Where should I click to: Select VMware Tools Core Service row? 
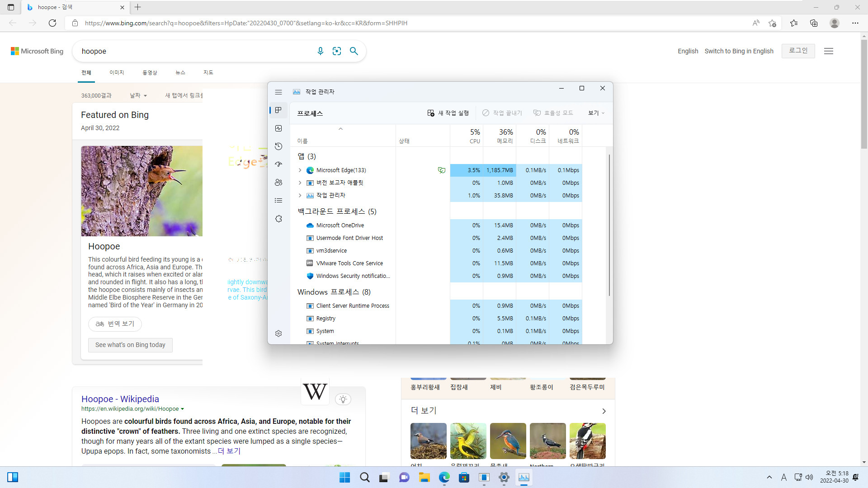coord(436,263)
